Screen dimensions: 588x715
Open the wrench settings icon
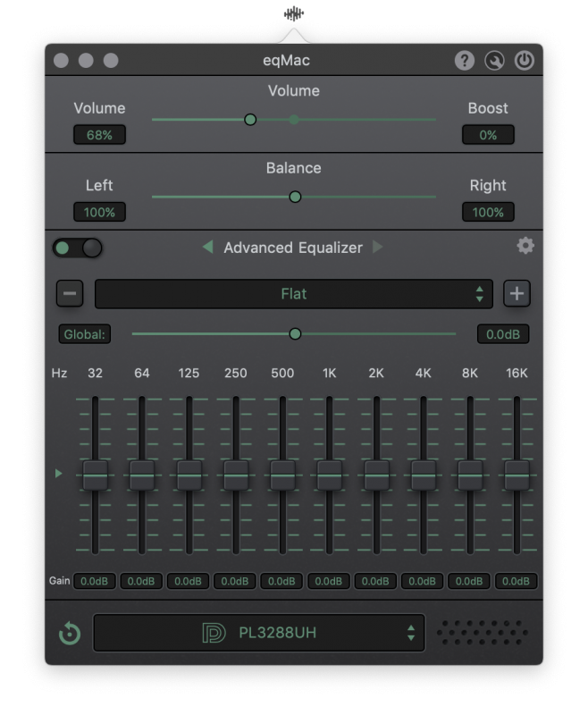click(494, 60)
